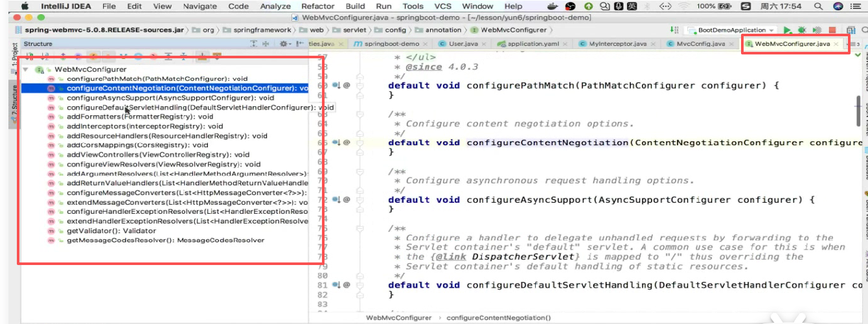Collapse all nodes in Structure toolbar
The image size is (868, 324).
pyautogui.click(x=183, y=56)
